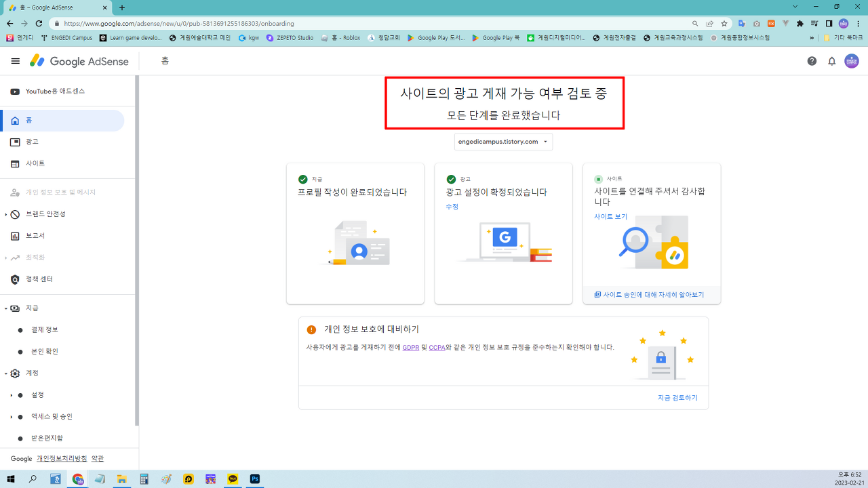Viewport: 868px width, 488px height.
Task: Open 약관 footer link
Action: [x=98, y=459]
